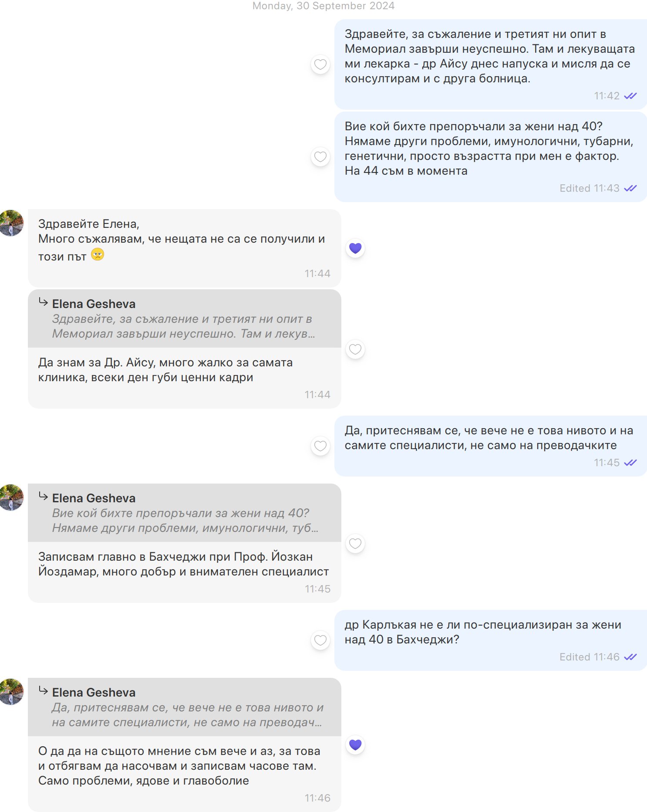Viewport: 647px width, 812px height.
Task: Open avatar beside Бахчеджи recommendation message
Action: [x=11, y=497]
